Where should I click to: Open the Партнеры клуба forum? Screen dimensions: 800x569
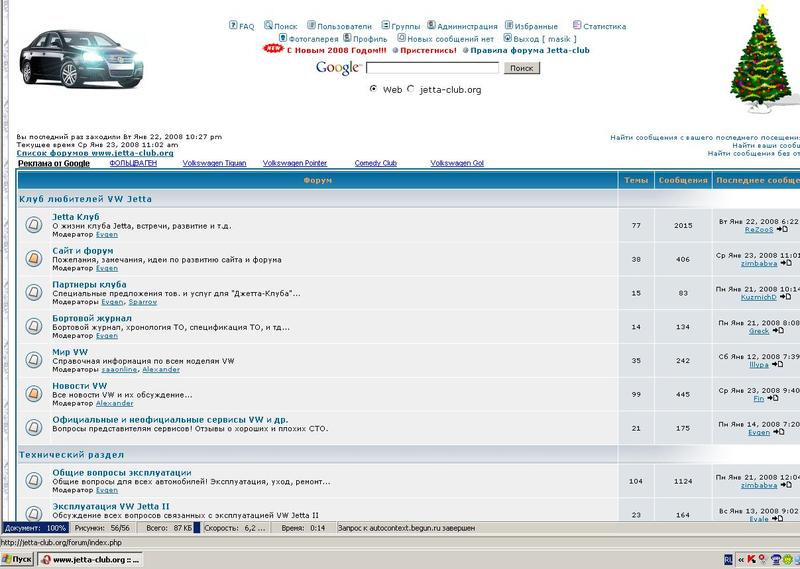[x=89, y=284]
